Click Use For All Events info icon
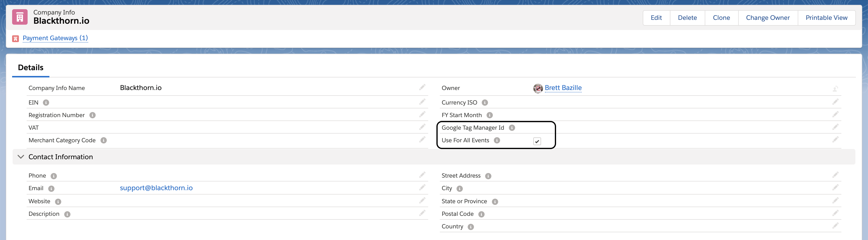 click(497, 140)
